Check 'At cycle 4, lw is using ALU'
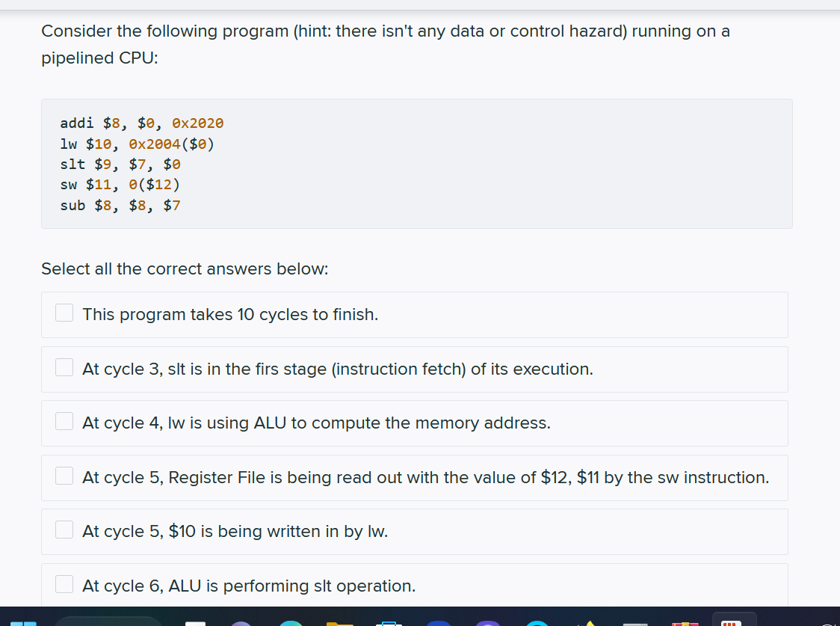The height and width of the screenshot is (626, 840). click(x=64, y=421)
